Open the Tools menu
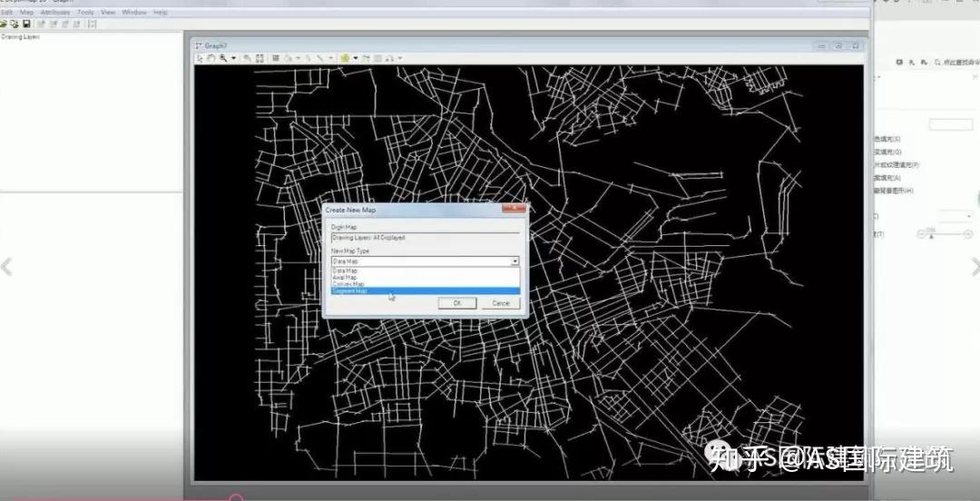This screenshot has height=501, width=980. (x=85, y=12)
